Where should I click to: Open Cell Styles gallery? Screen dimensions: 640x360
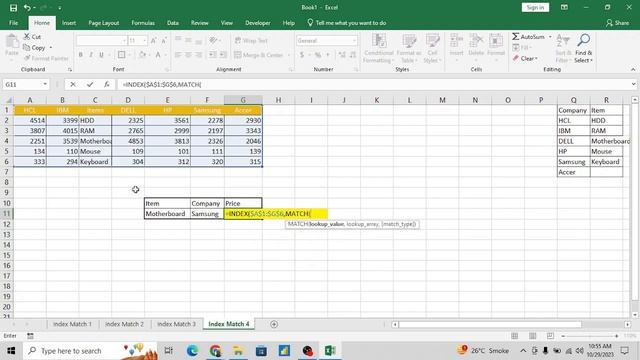point(432,49)
